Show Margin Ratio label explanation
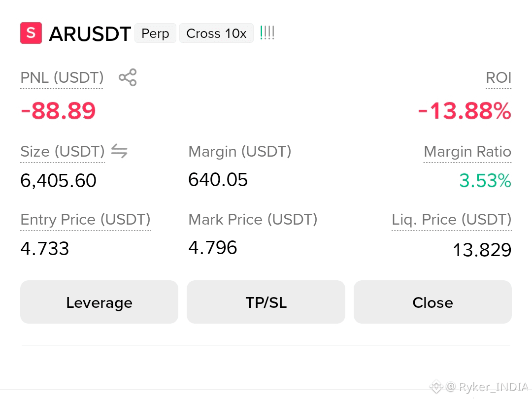Image resolution: width=532 pixels, height=399 pixels. [x=467, y=152]
